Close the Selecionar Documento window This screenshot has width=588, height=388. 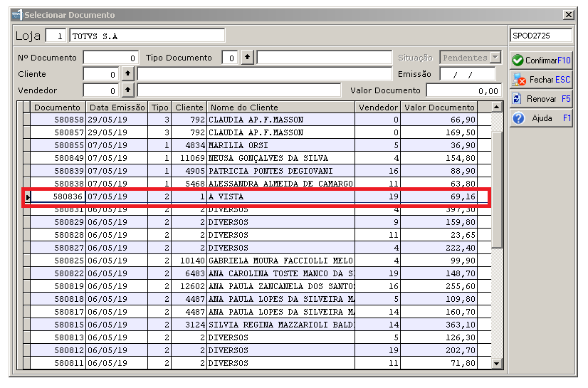(x=569, y=15)
